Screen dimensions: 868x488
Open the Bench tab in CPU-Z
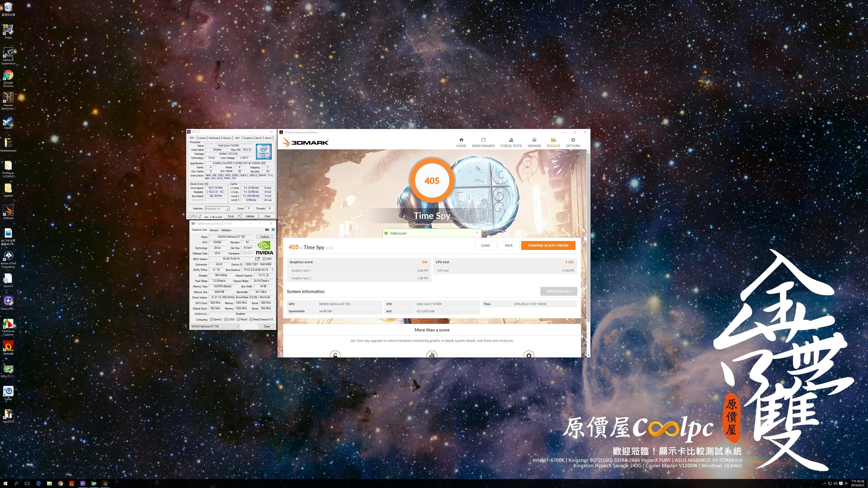pos(258,138)
